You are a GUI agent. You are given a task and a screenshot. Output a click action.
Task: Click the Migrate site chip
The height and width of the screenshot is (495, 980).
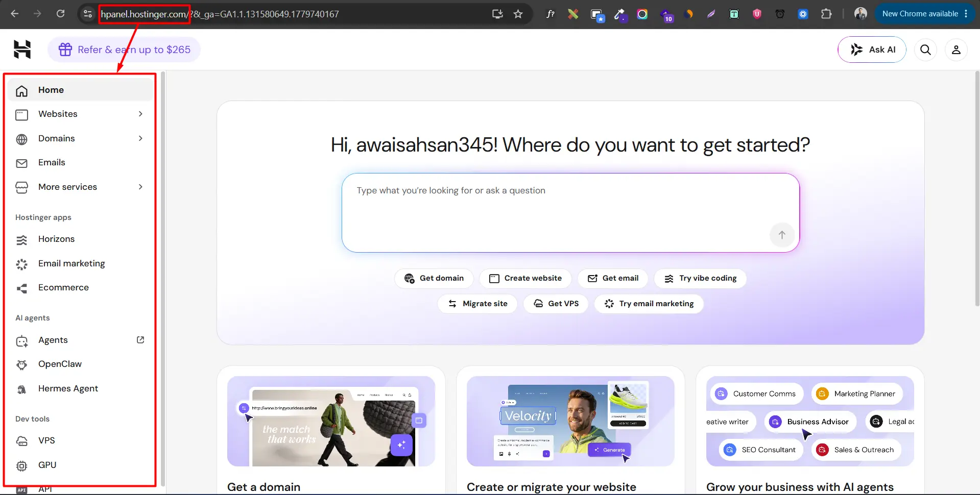click(x=477, y=304)
